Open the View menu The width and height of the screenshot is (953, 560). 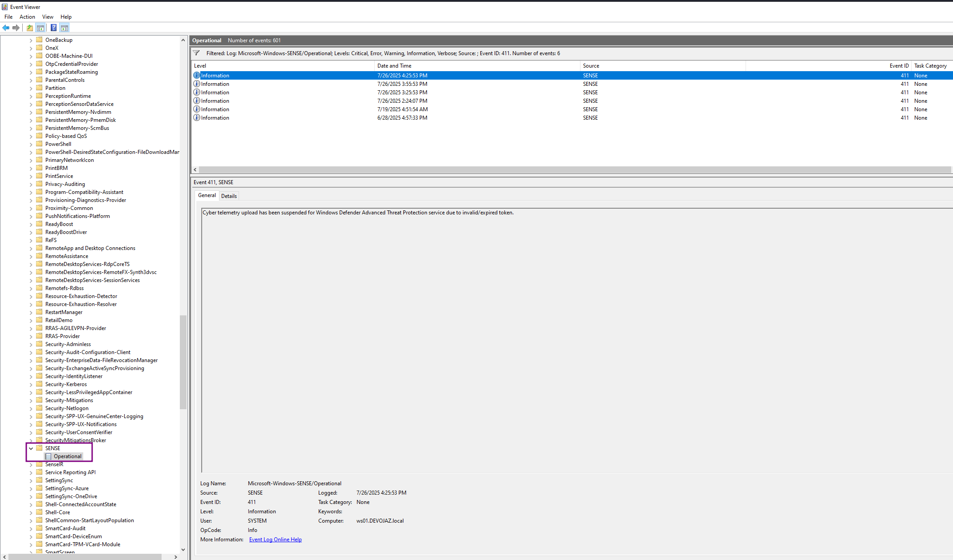point(48,16)
